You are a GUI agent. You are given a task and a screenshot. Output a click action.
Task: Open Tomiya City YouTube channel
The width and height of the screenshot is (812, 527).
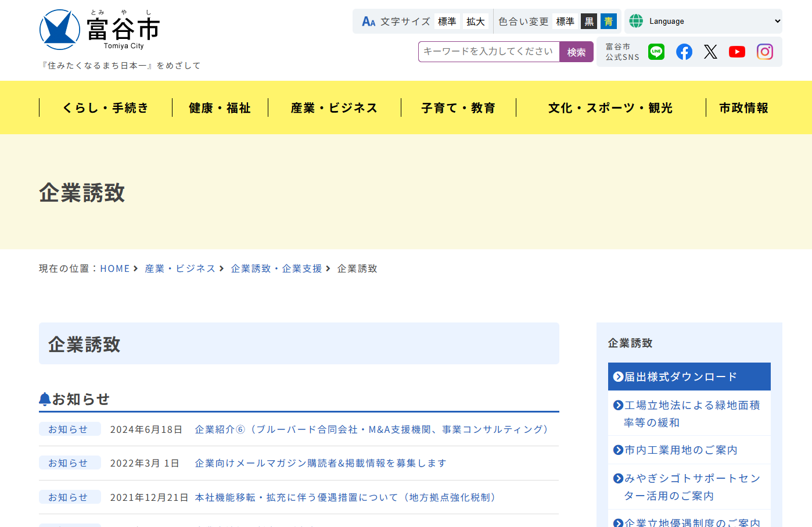(737, 52)
